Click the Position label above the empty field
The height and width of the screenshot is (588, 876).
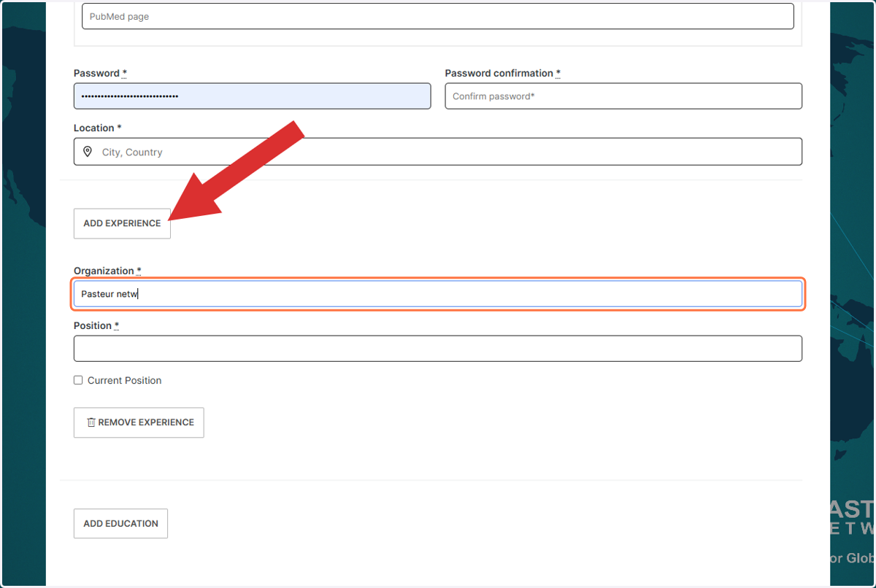pos(96,325)
